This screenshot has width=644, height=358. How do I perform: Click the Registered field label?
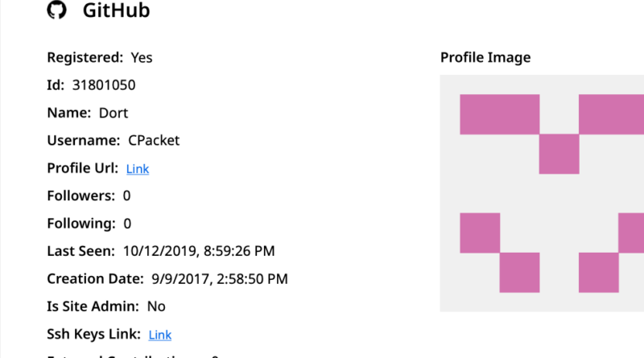point(85,58)
